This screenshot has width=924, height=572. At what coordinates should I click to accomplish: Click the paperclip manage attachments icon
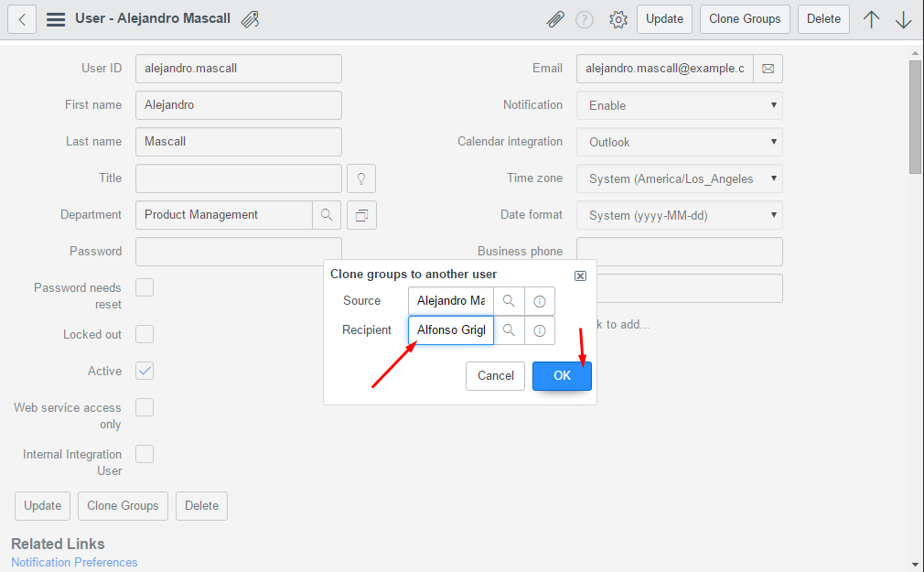point(554,19)
